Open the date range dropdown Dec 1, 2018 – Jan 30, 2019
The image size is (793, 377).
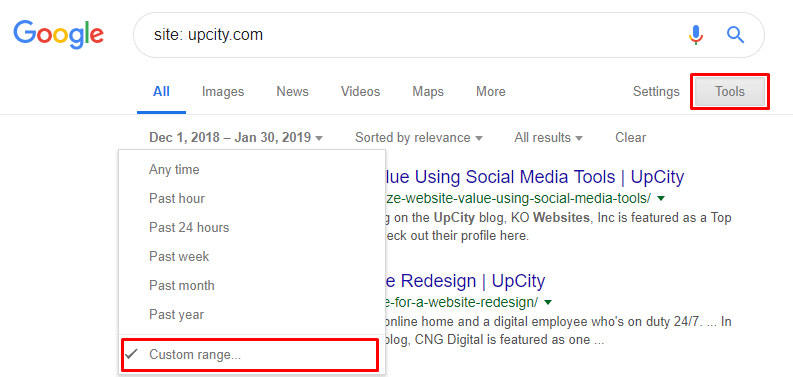236,137
